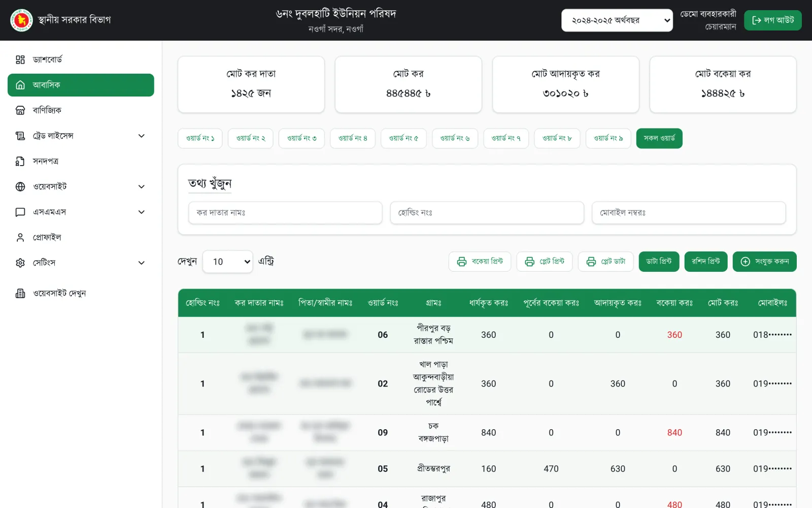The height and width of the screenshot is (508, 812).
Task: Focus the মোবাইল নম্বর search field
Action: point(689,213)
